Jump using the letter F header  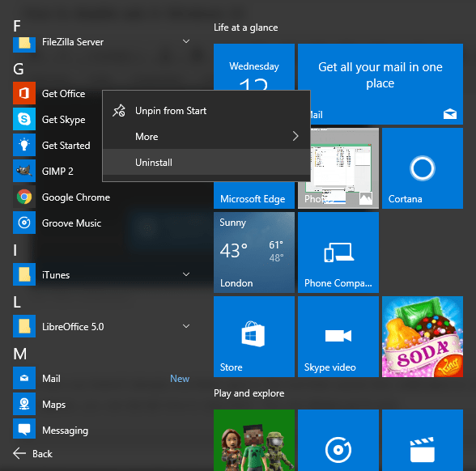[x=17, y=26]
